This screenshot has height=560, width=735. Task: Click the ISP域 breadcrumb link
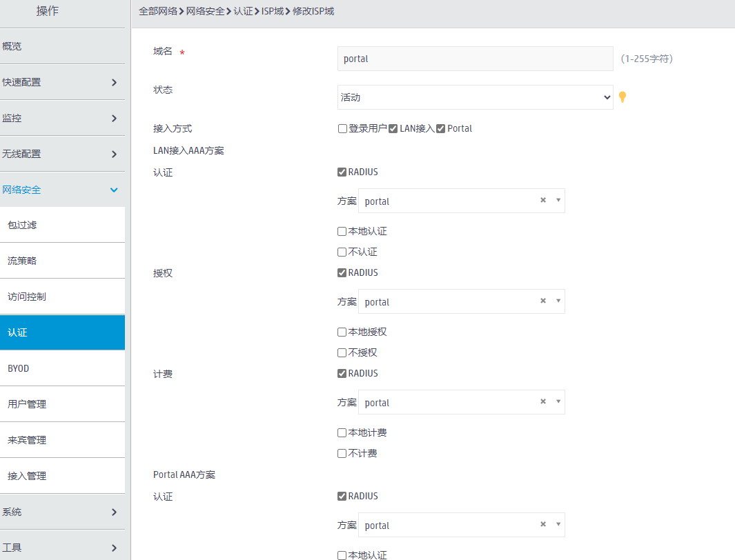(x=272, y=11)
